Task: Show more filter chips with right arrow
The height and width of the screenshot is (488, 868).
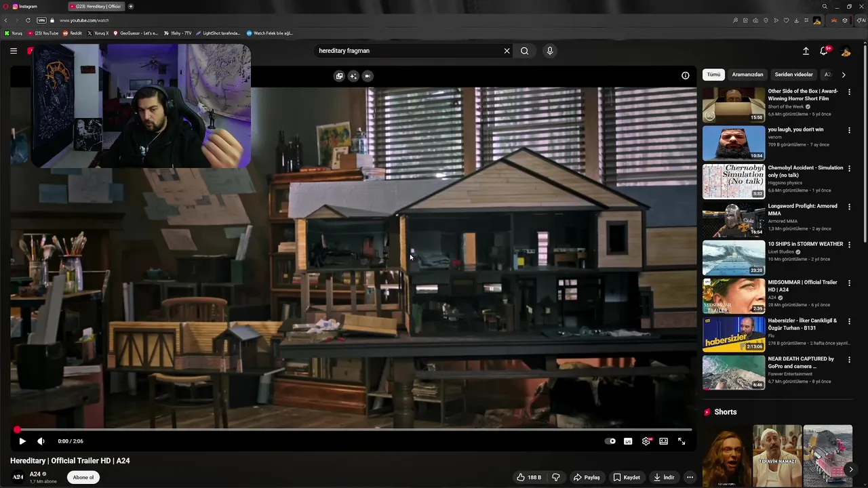Action: pyautogui.click(x=844, y=75)
